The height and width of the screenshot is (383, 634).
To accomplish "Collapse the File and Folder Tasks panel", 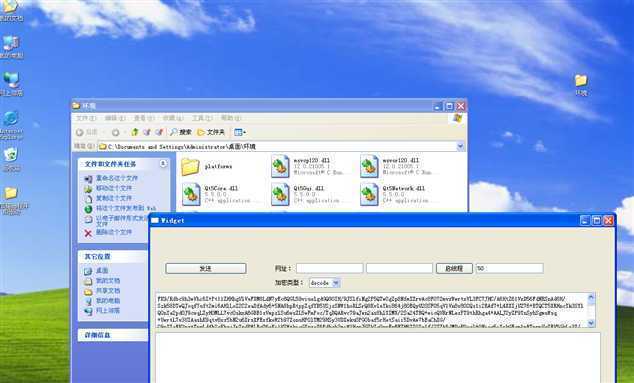I will pyautogui.click(x=163, y=163).
